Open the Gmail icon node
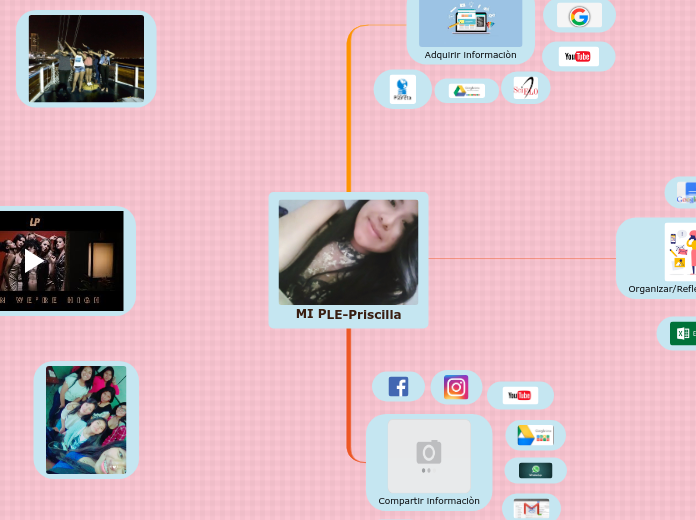Viewport: 696px width, 520px height. tap(531, 509)
